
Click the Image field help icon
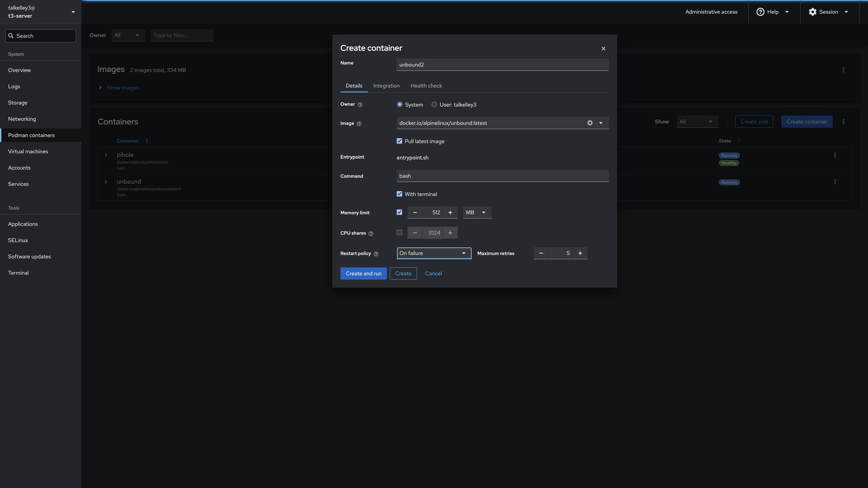(x=359, y=124)
